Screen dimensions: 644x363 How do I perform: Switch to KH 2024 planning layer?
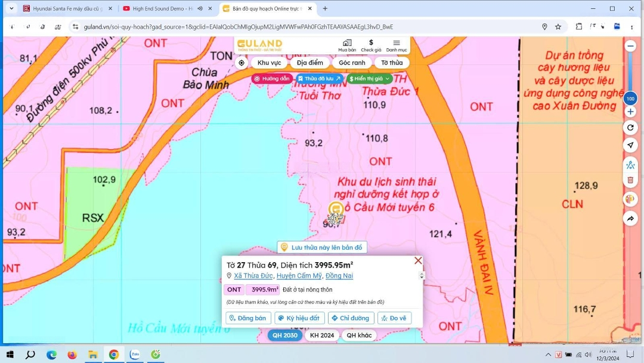[322, 336]
